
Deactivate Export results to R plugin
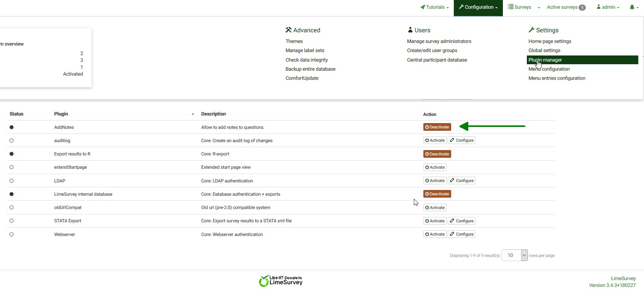[x=437, y=154]
